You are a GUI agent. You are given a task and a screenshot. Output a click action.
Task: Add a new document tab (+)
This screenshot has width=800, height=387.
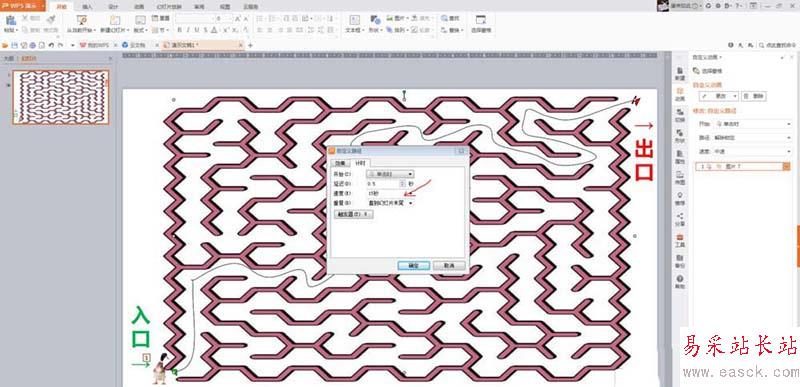pyautogui.click(x=250, y=45)
